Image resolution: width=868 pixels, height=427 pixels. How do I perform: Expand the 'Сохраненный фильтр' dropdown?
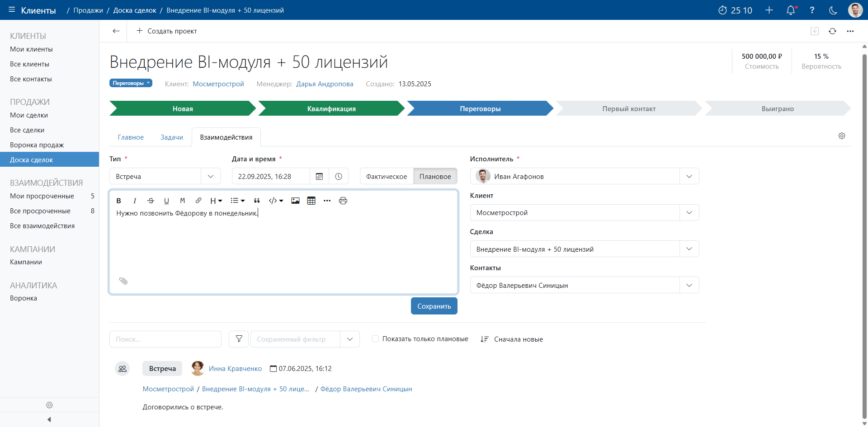pos(350,339)
